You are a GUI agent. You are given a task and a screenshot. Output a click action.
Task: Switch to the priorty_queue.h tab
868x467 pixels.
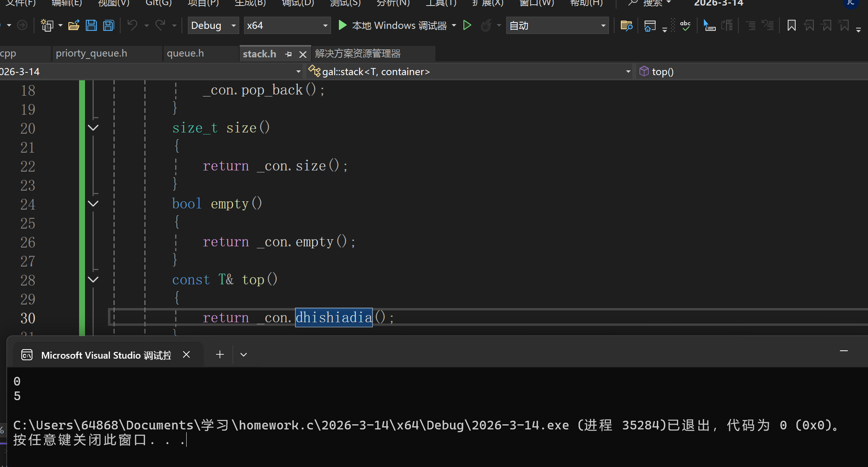(x=91, y=53)
